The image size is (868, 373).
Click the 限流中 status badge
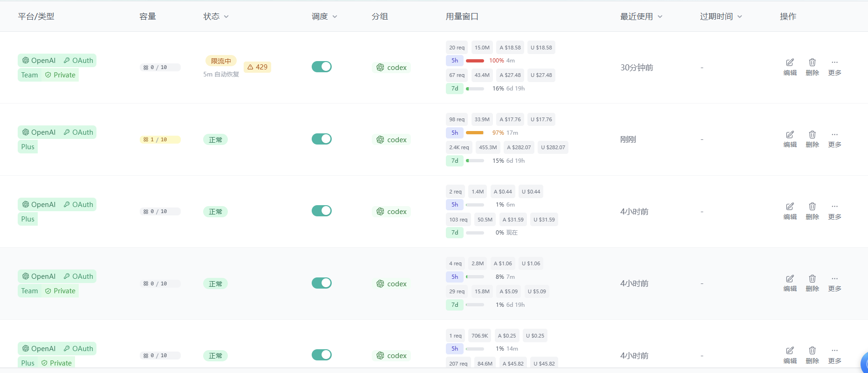pyautogui.click(x=221, y=61)
